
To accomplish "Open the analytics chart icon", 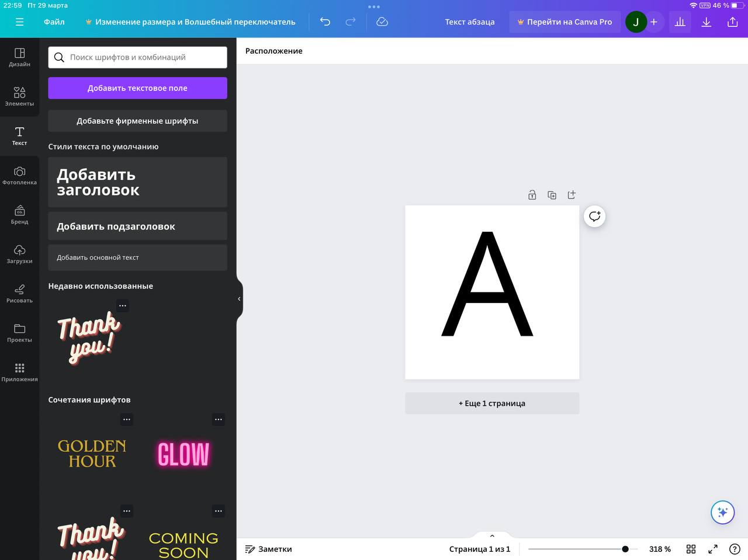I will 680,22.
